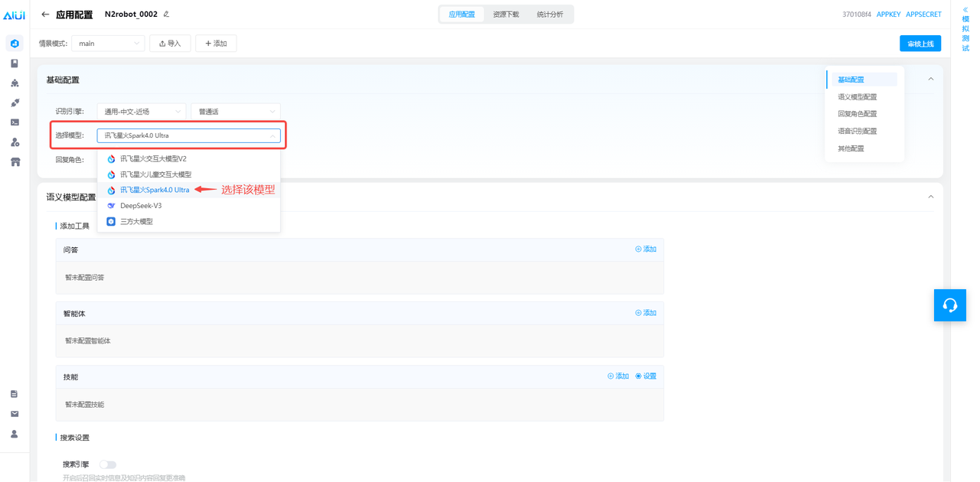Click 添加 in the 智能体 row

tap(646, 313)
